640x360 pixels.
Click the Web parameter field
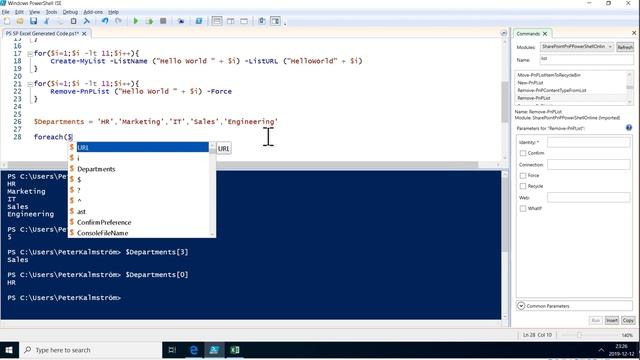click(x=589, y=198)
